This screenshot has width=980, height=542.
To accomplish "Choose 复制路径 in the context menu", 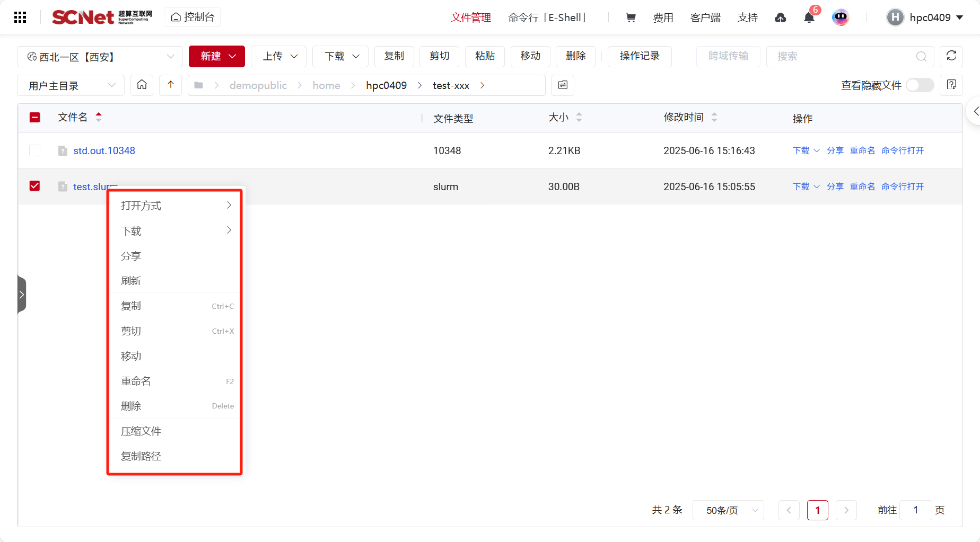I will [141, 456].
